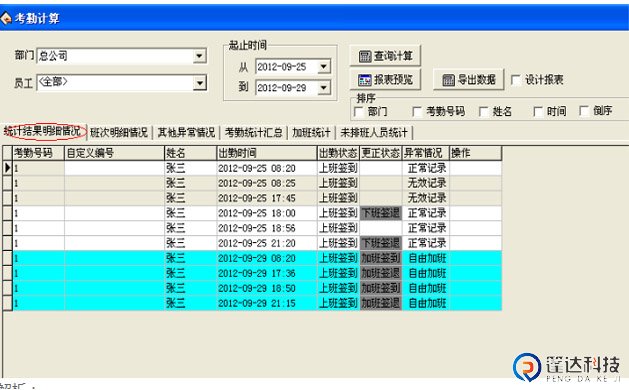Check the 考勤号码 sort checkbox
629x390 pixels.
point(417,111)
